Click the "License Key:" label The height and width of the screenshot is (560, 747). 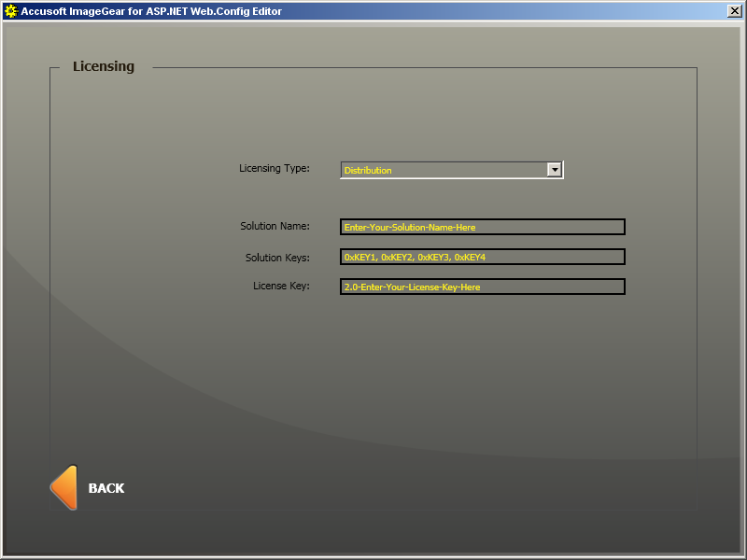click(x=281, y=286)
